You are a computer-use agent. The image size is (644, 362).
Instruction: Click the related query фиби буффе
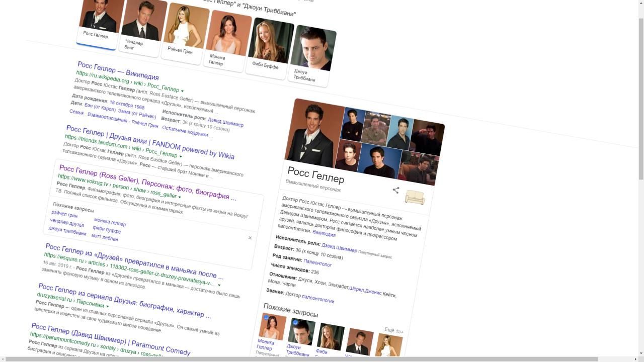(107, 230)
